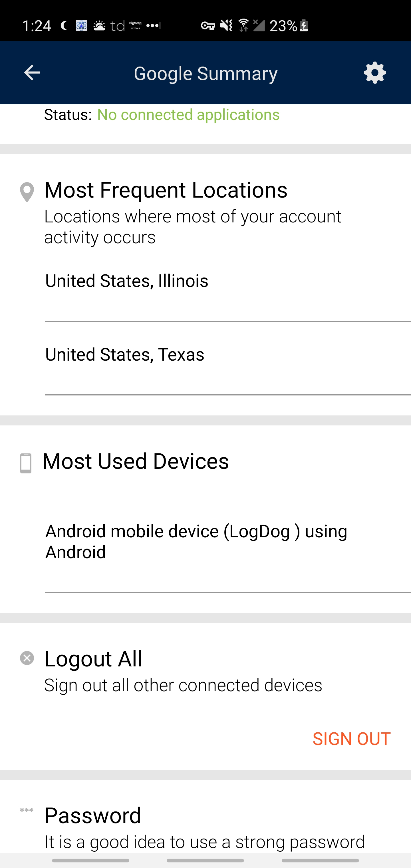This screenshot has width=411, height=868.
Task: Select Android mobile device (LogDog) entry
Action: point(196,541)
